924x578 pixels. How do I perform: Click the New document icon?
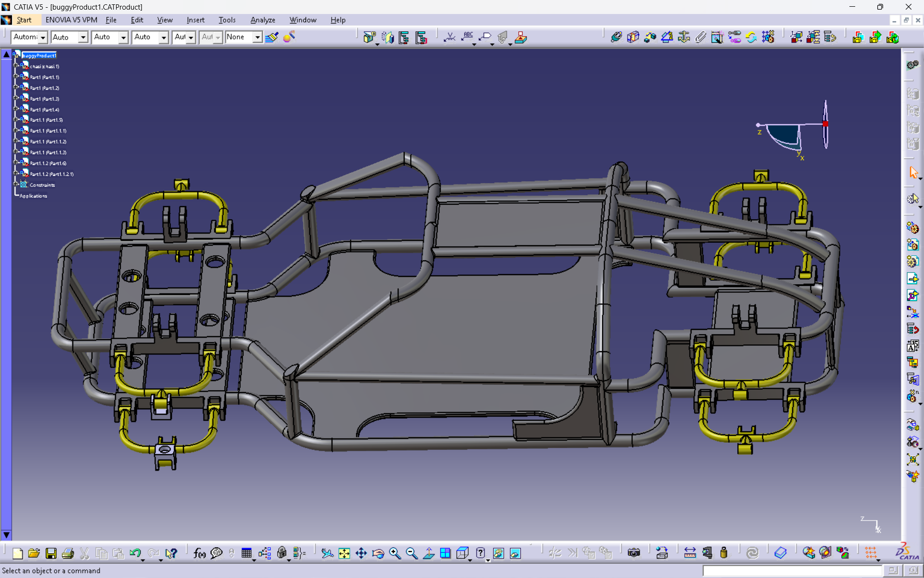coord(18,553)
